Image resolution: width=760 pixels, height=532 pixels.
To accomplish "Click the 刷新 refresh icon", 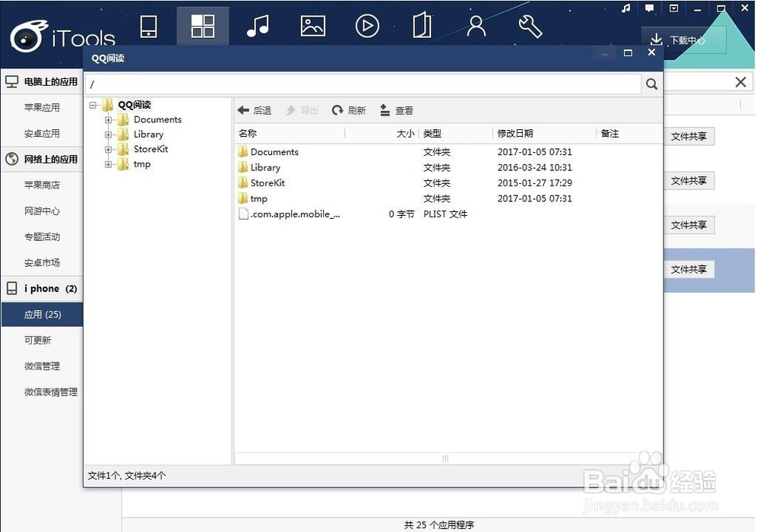I will pyautogui.click(x=337, y=110).
